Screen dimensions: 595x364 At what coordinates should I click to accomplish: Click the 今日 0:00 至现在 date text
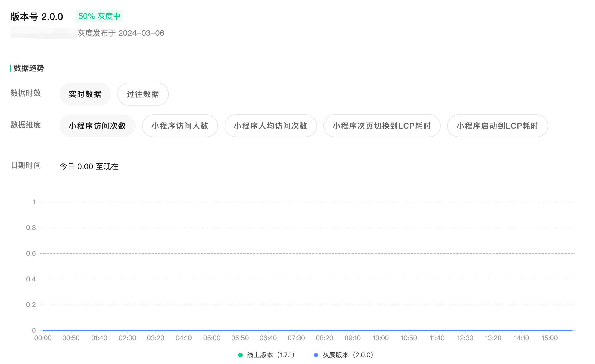click(89, 166)
